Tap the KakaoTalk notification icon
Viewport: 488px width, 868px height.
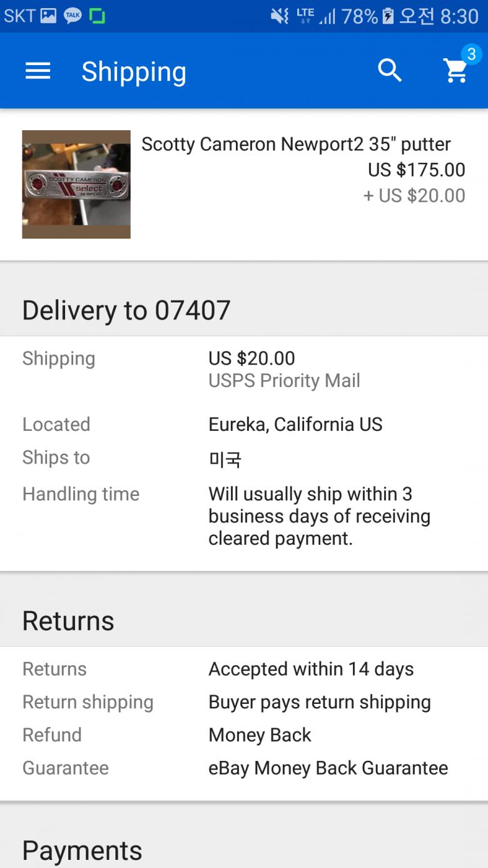coord(73,16)
